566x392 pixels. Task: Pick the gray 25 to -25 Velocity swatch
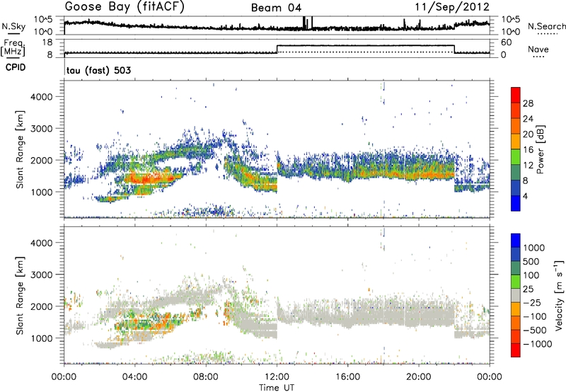[516, 295]
